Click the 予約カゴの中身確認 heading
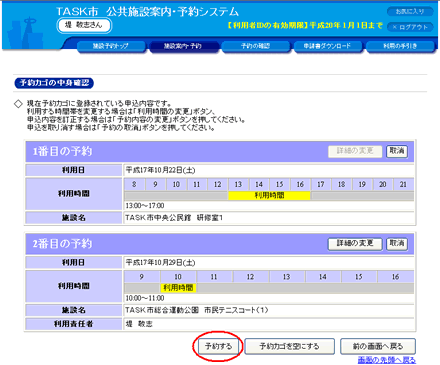Image resolution: width=440 pixels, height=365 pixels. click(x=54, y=83)
